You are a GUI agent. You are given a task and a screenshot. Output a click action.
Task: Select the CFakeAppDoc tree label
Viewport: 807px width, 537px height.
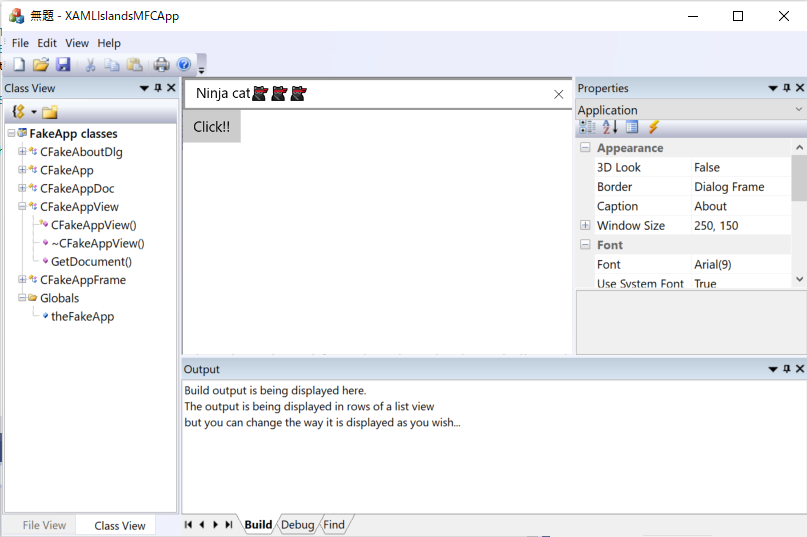(77, 188)
